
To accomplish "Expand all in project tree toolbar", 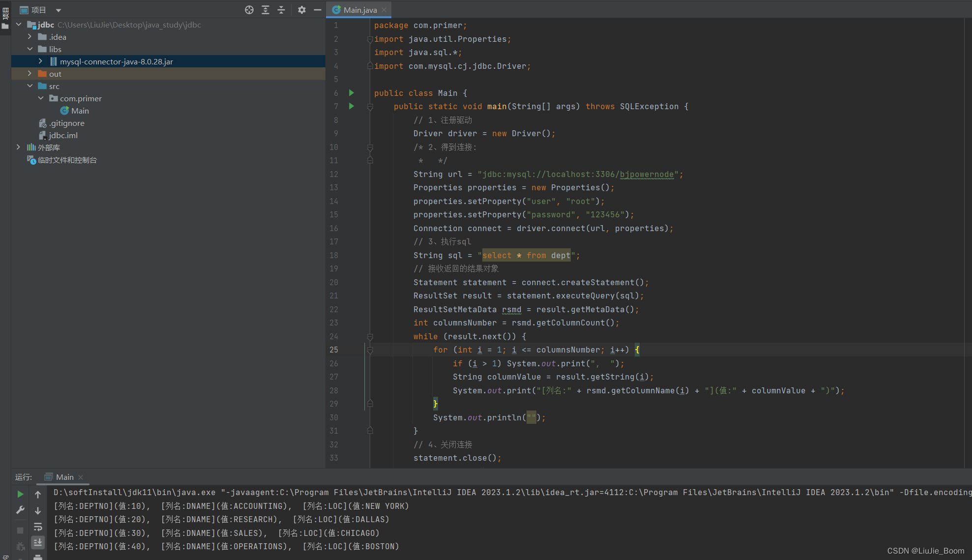I will point(265,10).
